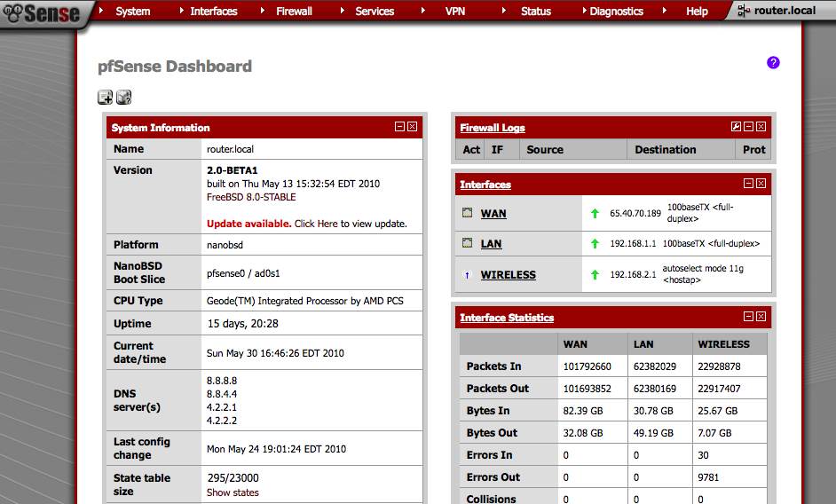The width and height of the screenshot is (836, 504).
Task: Open the Interface Statistics title link
Action: [x=507, y=318]
